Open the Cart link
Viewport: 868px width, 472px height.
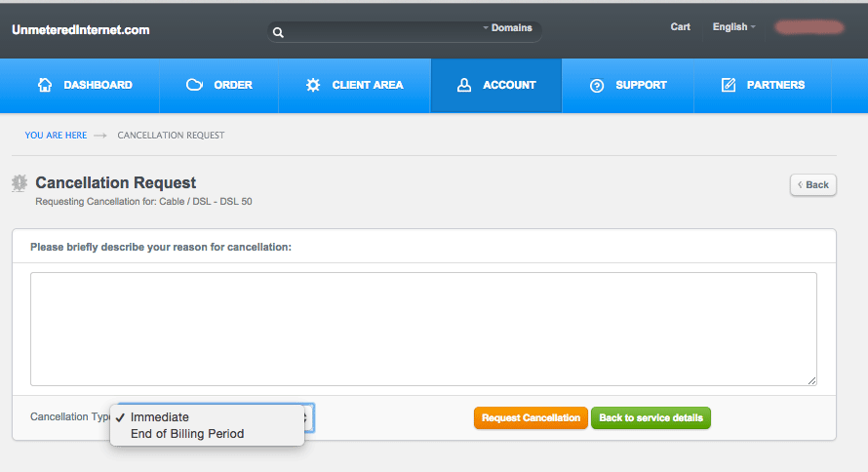pos(681,26)
